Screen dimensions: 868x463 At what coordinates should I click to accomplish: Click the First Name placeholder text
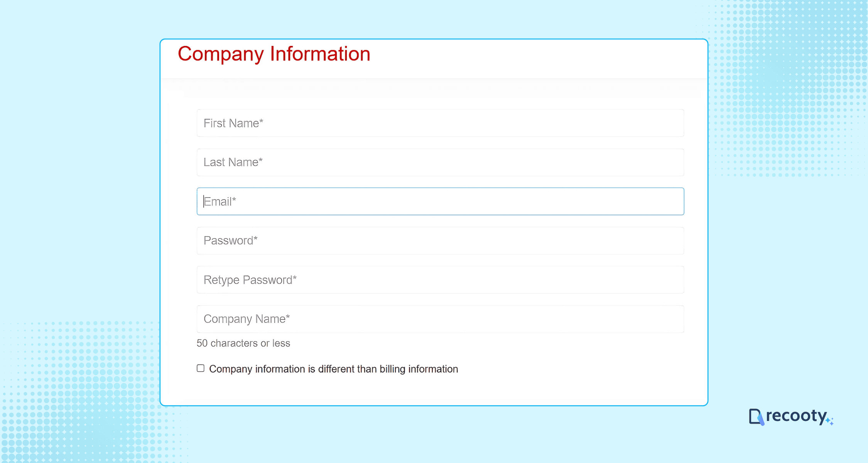[x=233, y=123]
